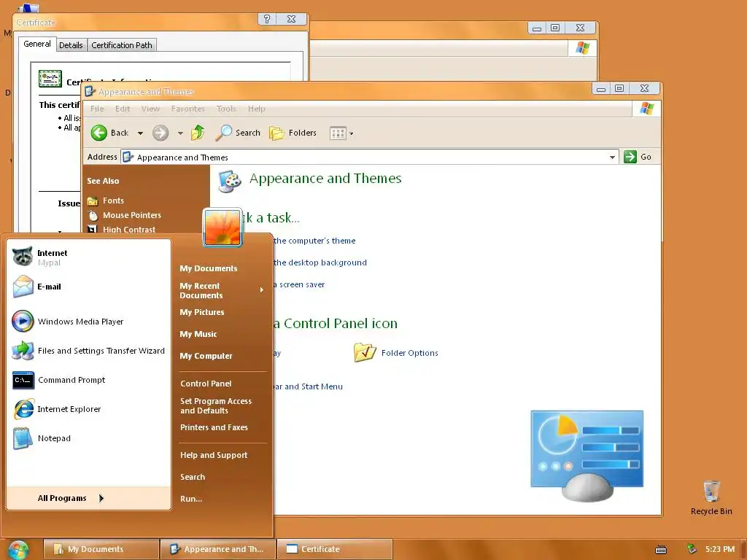
Task: Launch Command Prompt from Start menu
Action: click(x=58, y=380)
